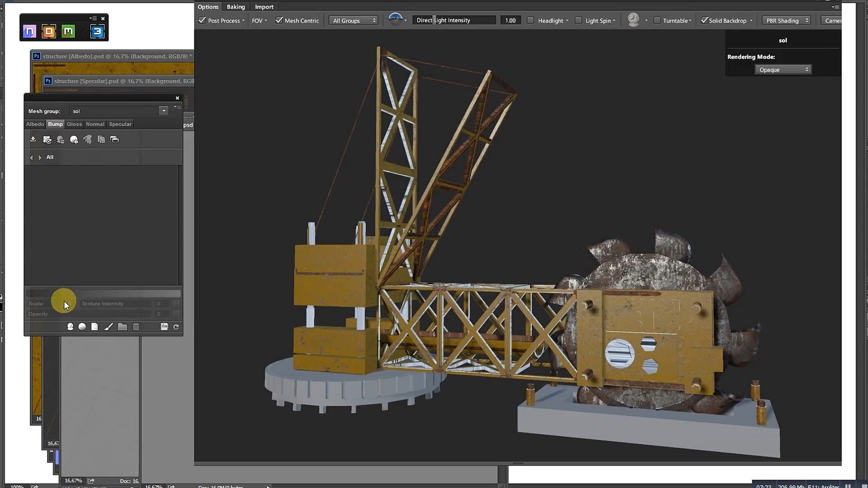Click the import download arrow icon
This screenshot has width=868, height=488.
click(33, 140)
